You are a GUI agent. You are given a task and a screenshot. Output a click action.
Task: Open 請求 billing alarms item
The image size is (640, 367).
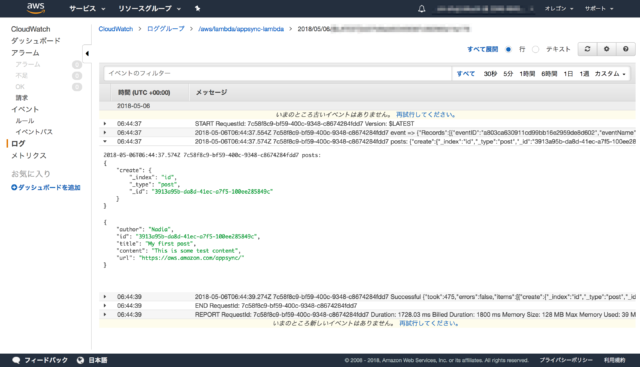22,98
